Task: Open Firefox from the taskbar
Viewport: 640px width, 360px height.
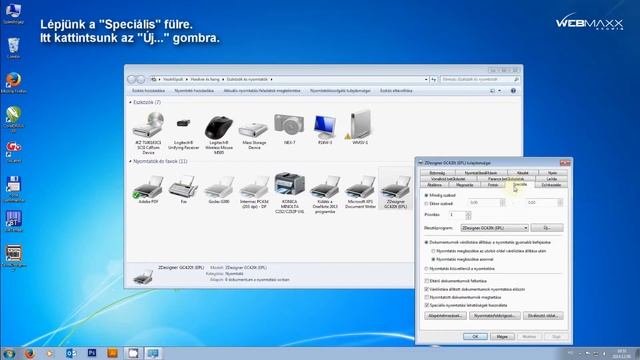Action: pos(29,353)
